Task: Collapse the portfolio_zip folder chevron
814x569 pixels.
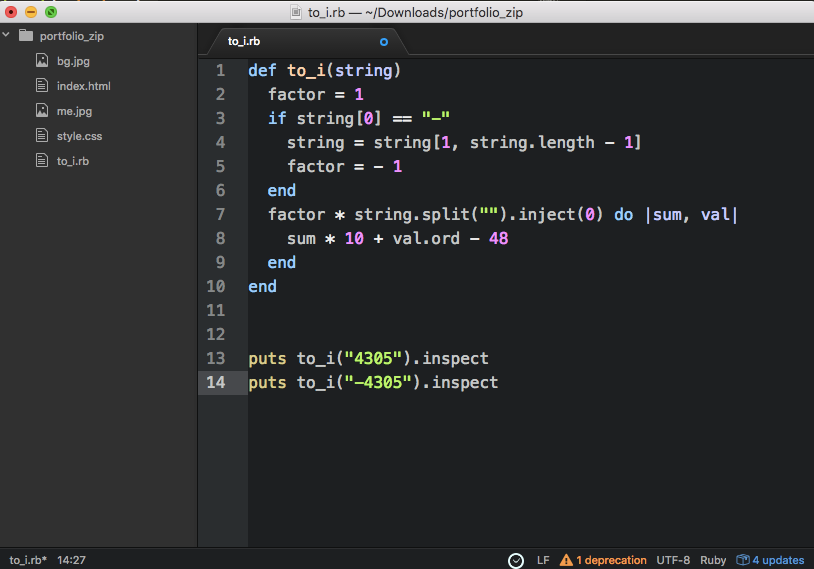Action: point(6,35)
